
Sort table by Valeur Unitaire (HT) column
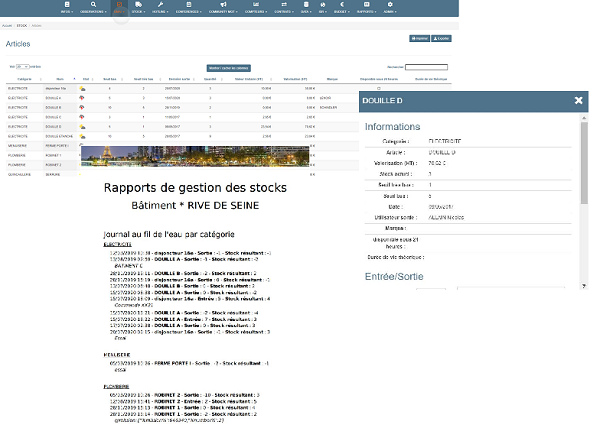pos(249,79)
